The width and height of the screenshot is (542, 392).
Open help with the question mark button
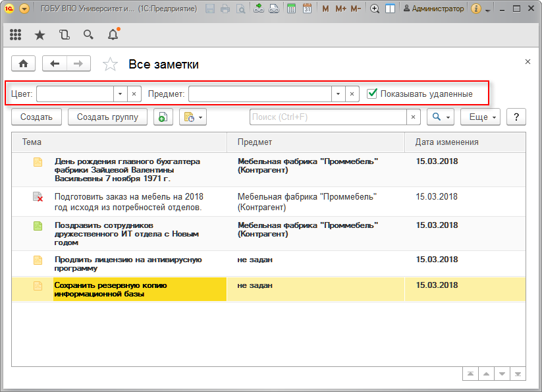(516, 117)
